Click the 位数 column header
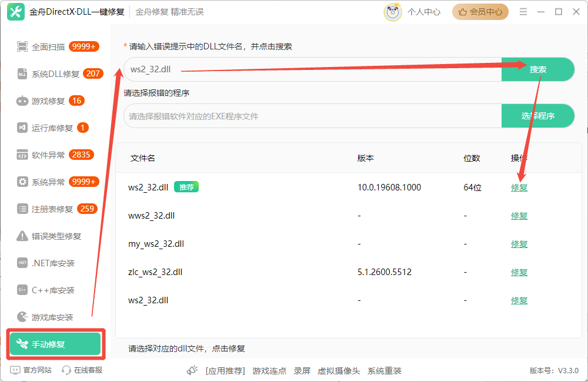This screenshot has height=382, width=588. click(x=472, y=158)
